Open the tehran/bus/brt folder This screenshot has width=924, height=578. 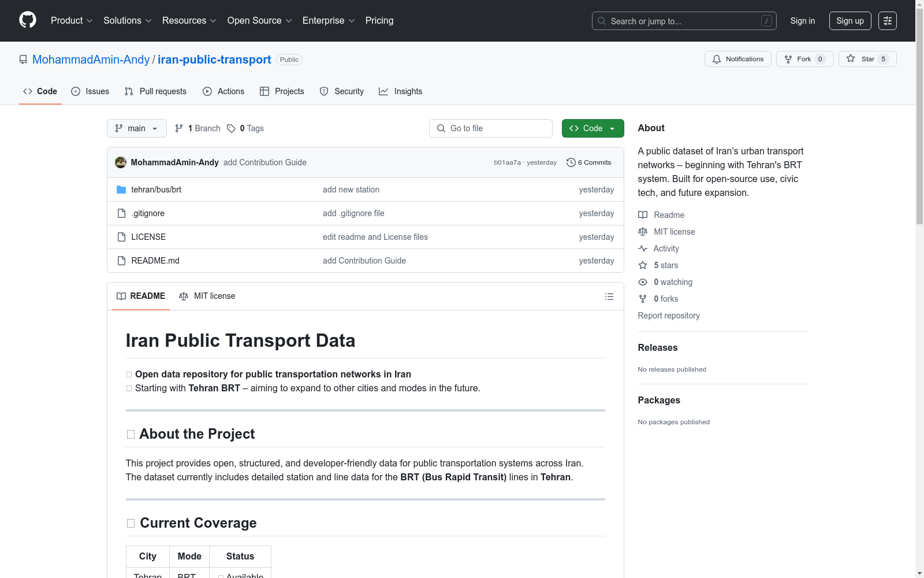(x=157, y=190)
